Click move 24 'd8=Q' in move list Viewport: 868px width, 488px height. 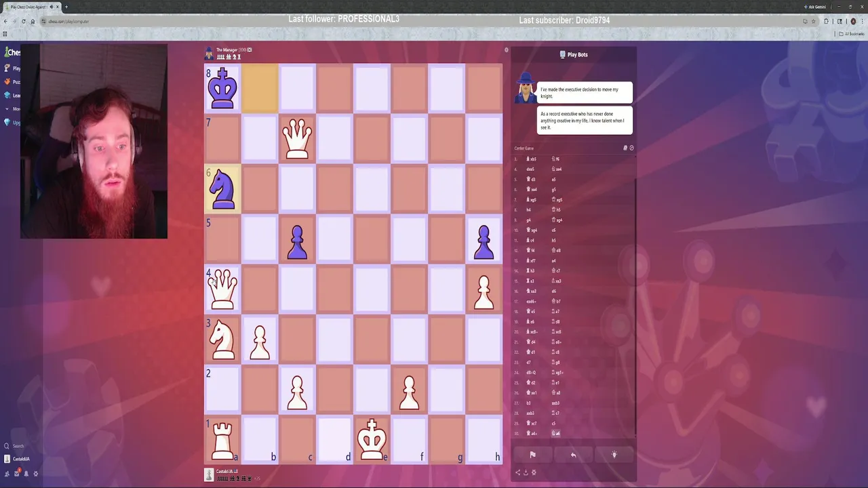click(531, 372)
